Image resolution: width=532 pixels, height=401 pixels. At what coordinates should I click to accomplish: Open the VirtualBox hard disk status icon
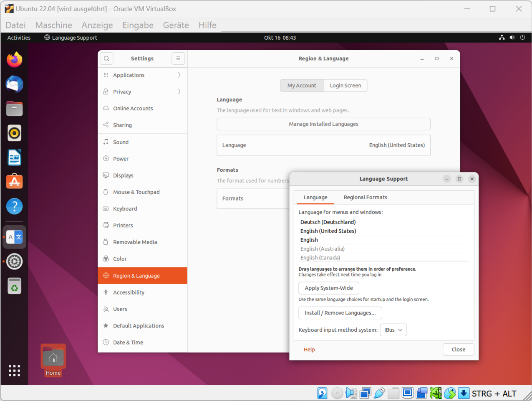(322, 393)
